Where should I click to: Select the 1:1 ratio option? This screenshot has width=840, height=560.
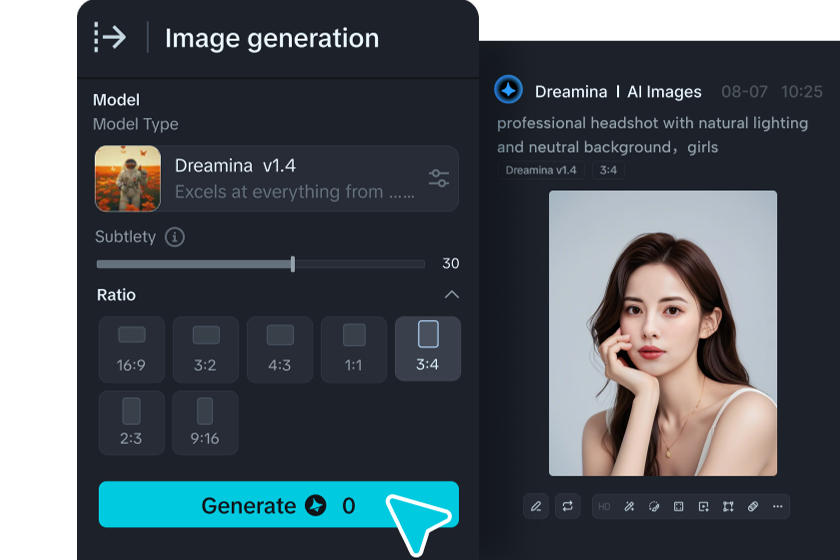pos(354,349)
